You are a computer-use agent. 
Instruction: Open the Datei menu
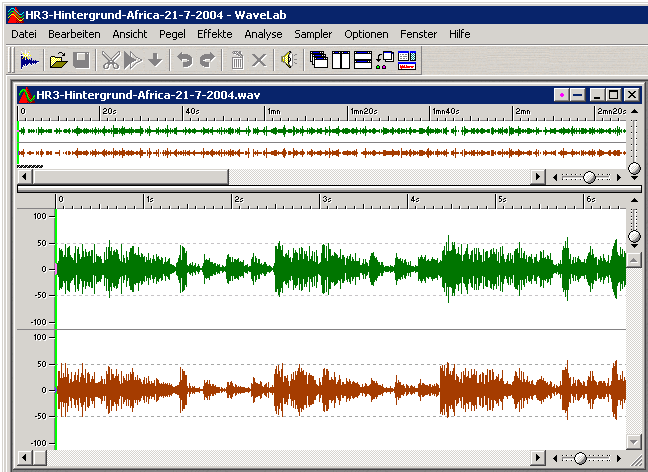pyautogui.click(x=23, y=34)
